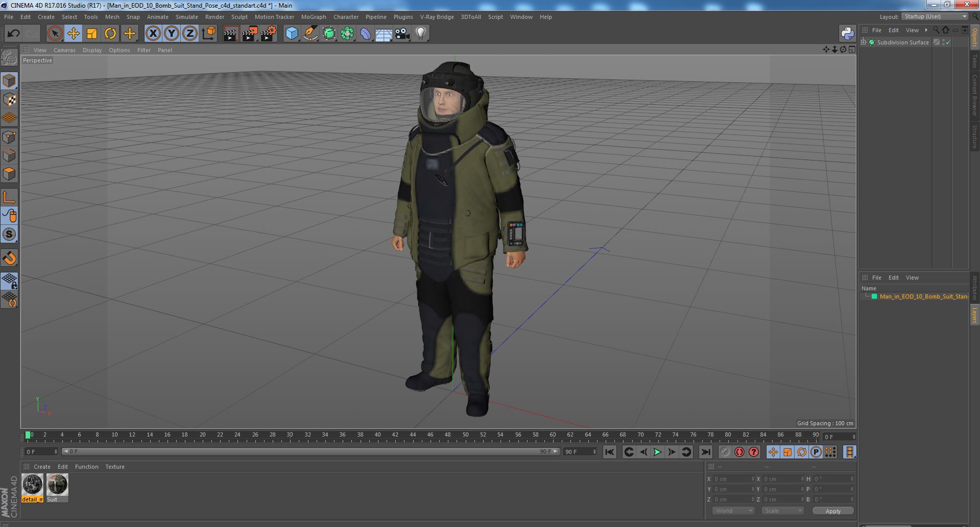980x527 pixels.
Task: Open viewport Cameras menu
Action: point(64,50)
